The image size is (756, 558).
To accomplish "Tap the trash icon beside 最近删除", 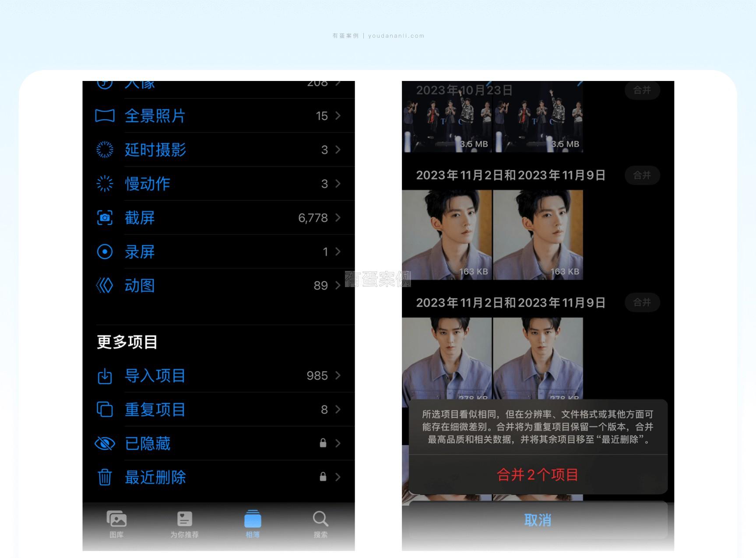I will click(105, 477).
